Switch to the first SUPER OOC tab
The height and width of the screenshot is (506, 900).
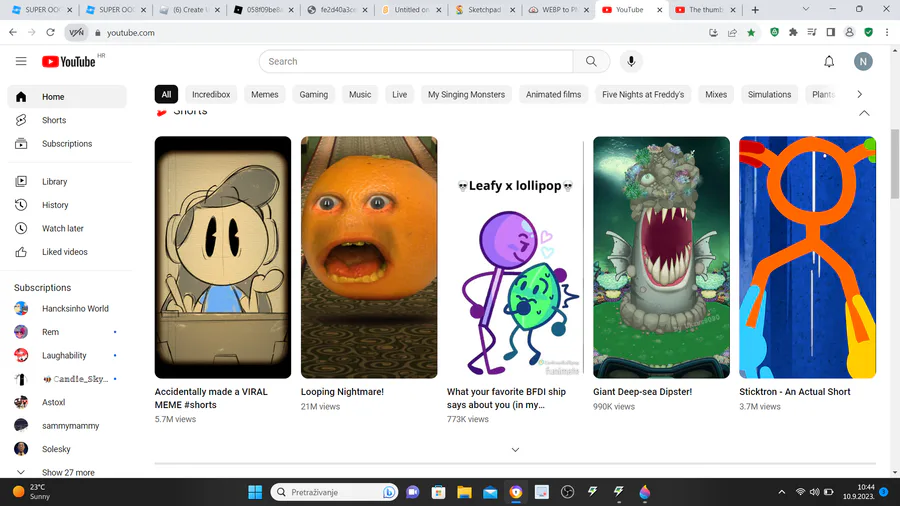(42, 10)
